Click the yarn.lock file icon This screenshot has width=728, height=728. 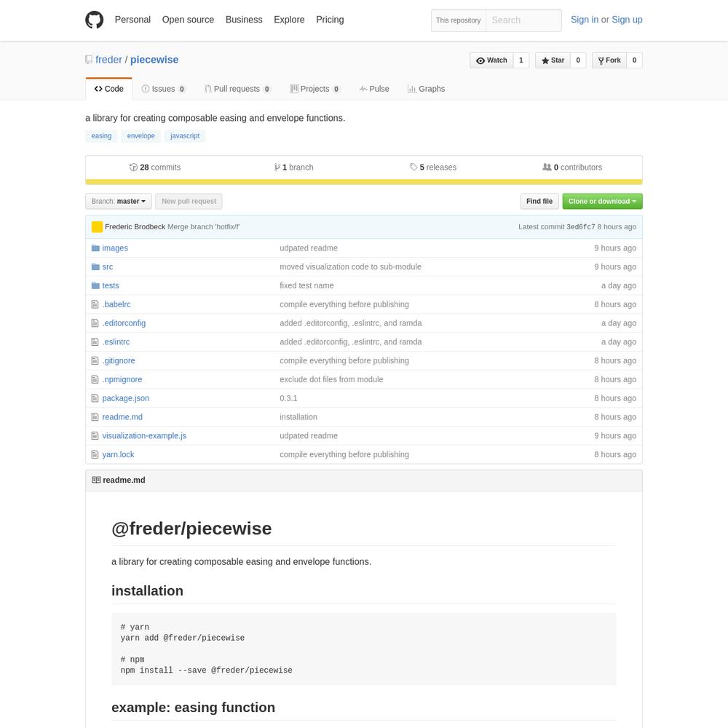pyautogui.click(x=95, y=454)
